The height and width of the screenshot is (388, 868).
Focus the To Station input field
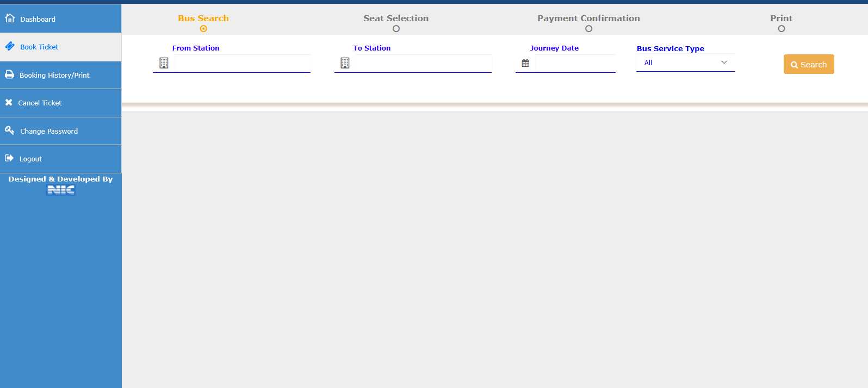click(x=423, y=64)
